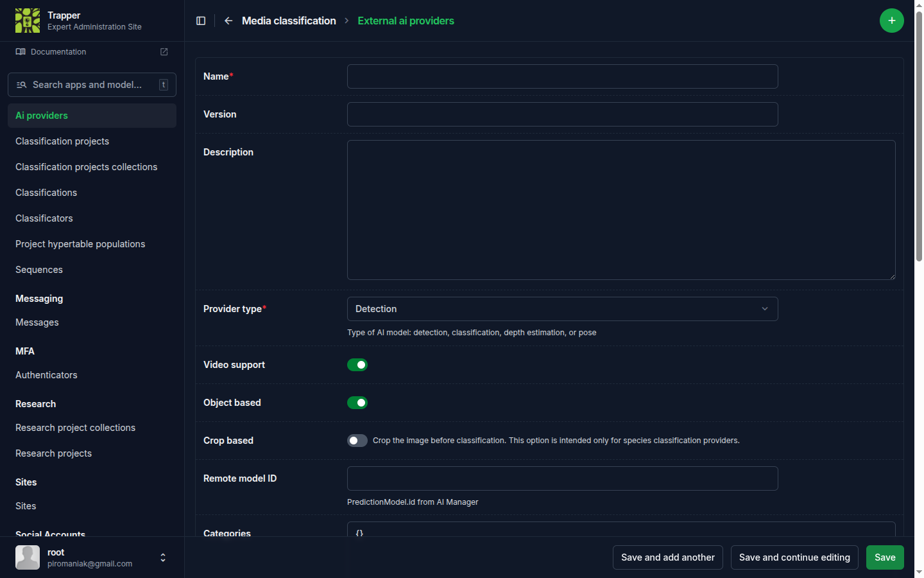Click the Trapper logo icon
The image size is (924, 578).
pos(28,21)
